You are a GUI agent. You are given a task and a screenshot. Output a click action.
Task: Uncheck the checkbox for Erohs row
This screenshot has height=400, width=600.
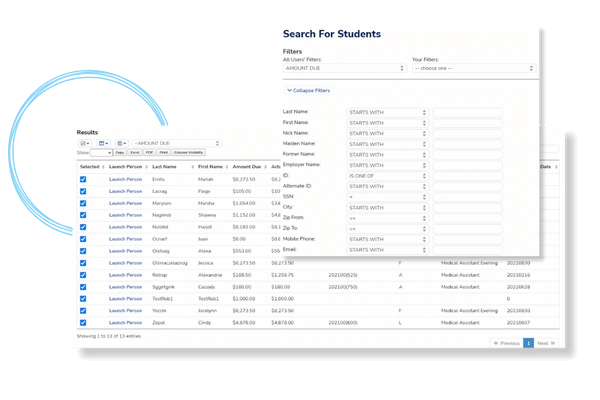84,179
